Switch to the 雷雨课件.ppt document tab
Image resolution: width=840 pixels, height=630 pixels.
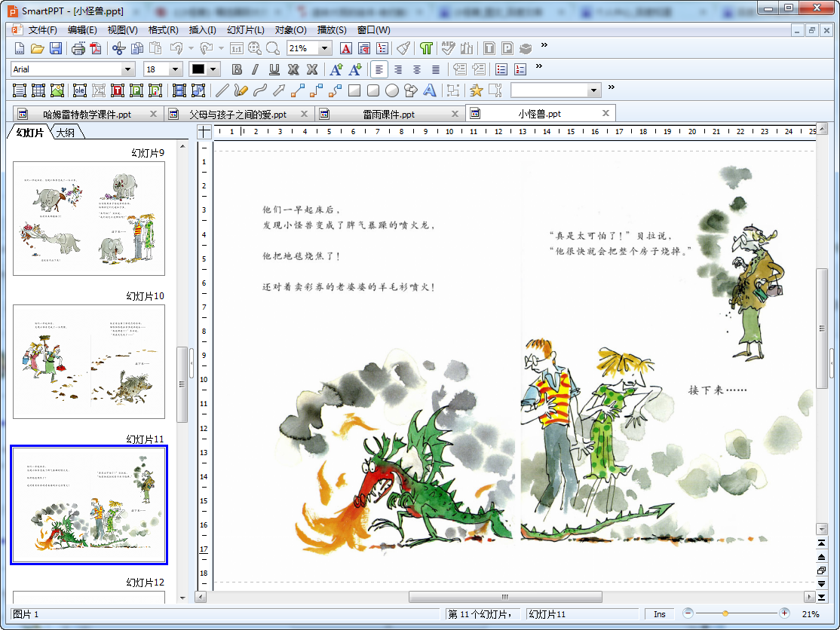[388, 114]
